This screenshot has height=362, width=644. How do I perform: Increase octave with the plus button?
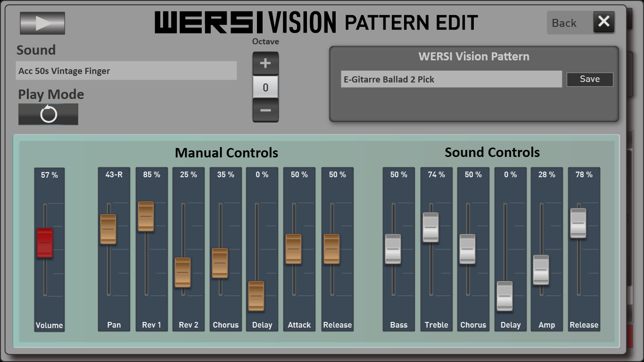click(265, 63)
